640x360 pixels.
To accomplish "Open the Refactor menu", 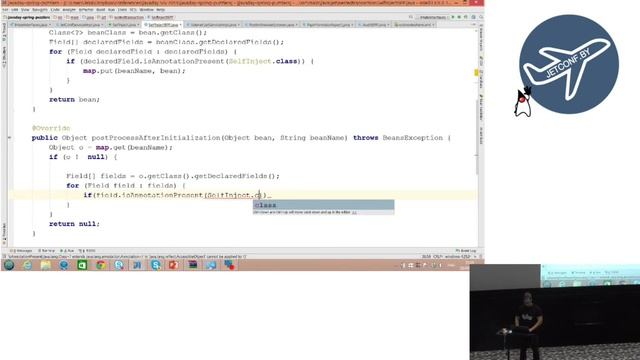I will 86,9.
